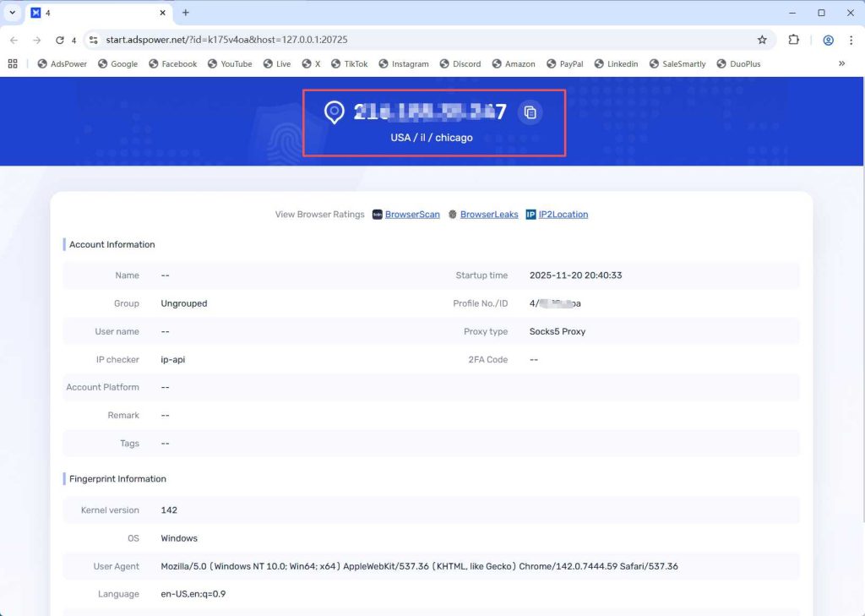Open the Chrome profile avatar icon
This screenshot has height=616, width=865.
(828, 40)
